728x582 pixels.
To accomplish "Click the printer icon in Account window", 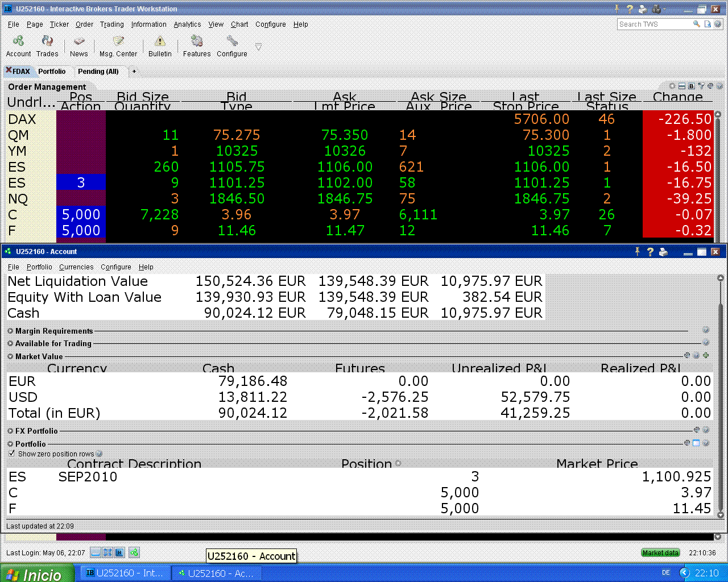I will pyautogui.click(x=663, y=252).
